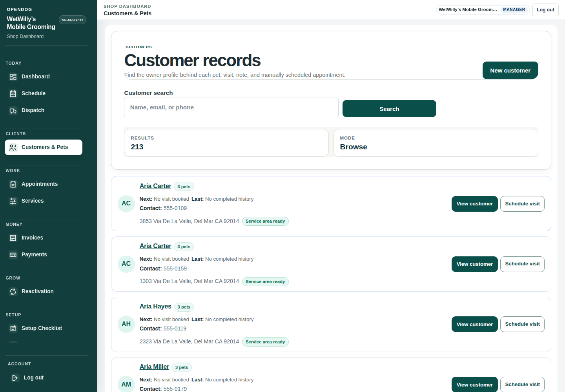Click the Appointments clipboard icon
Image resolution: width=565 pixels, height=392 pixels.
[13, 184]
